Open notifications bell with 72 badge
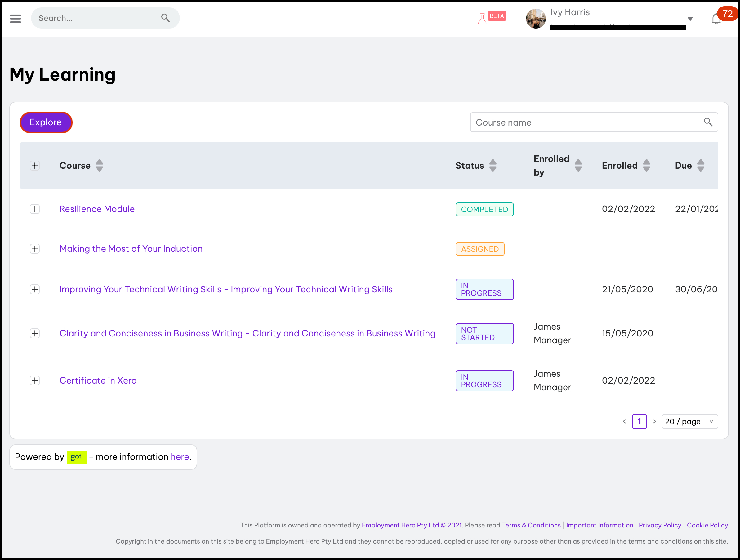The image size is (740, 560). pyautogui.click(x=716, y=19)
